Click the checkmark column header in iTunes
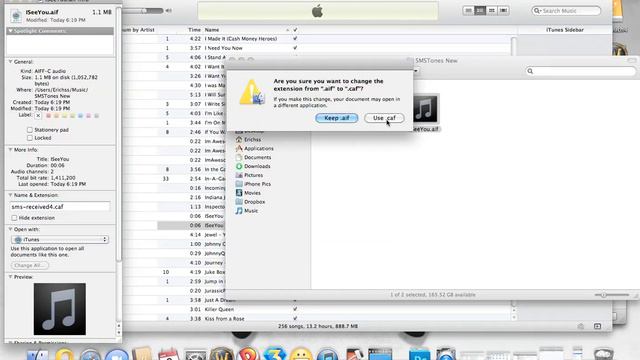This screenshot has width=640, height=360. coord(295,30)
